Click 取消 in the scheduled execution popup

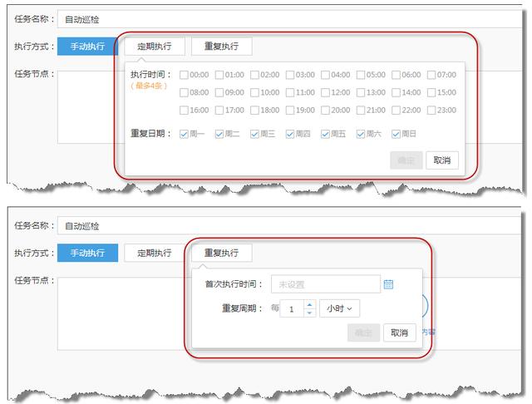[x=442, y=160]
